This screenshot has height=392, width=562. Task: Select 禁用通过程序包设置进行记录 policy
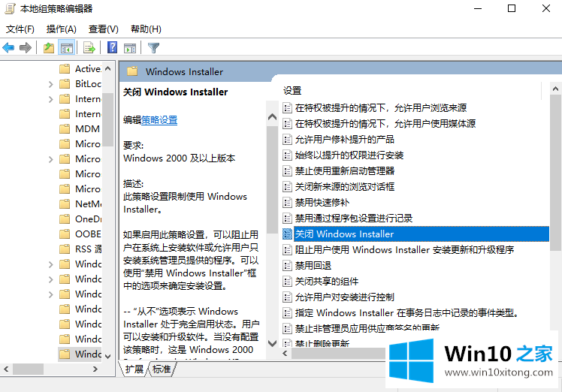point(354,219)
